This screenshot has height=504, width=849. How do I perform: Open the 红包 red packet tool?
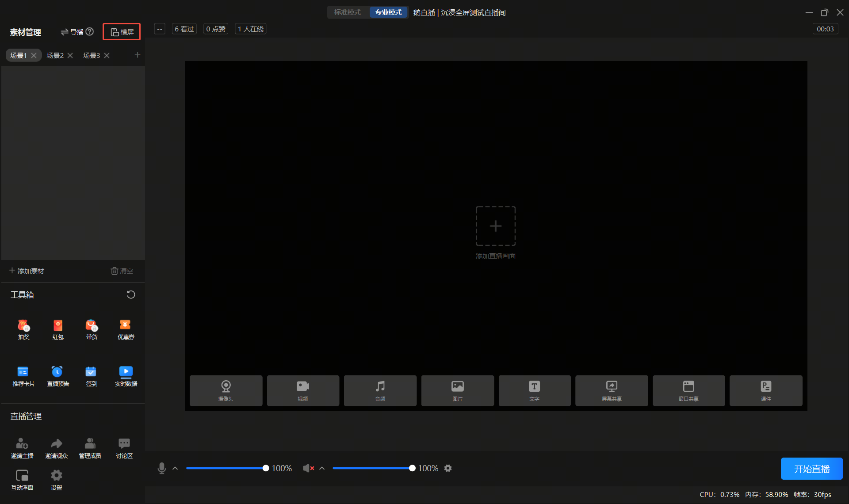pos(58,330)
